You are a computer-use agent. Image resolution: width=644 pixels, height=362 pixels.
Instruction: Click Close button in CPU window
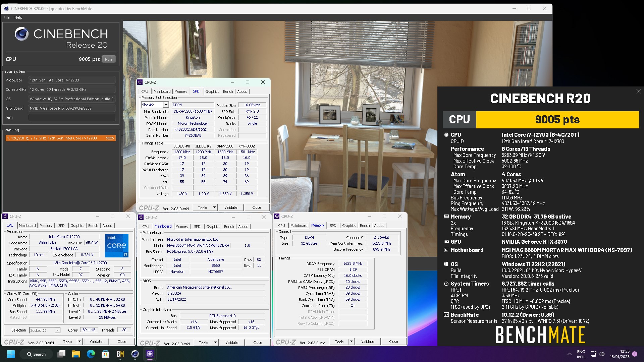point(122,342)
